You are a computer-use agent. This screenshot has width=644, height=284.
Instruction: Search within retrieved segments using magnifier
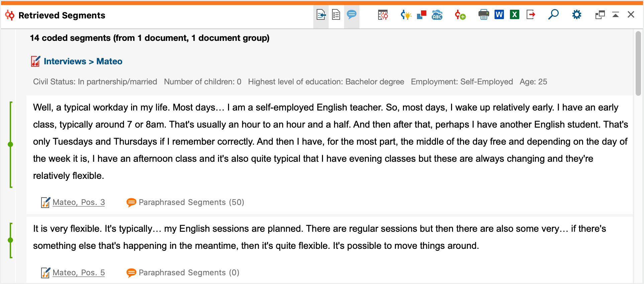click(x=553, y=15)
